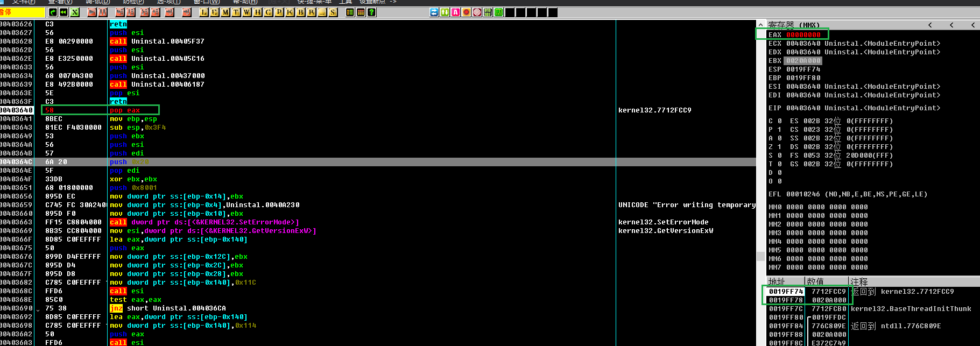The image size is (980, 346).
Task: Select the comment 'kernel32.BaseThreadInitThunk' in stack
Action: (x=911, y=309)
